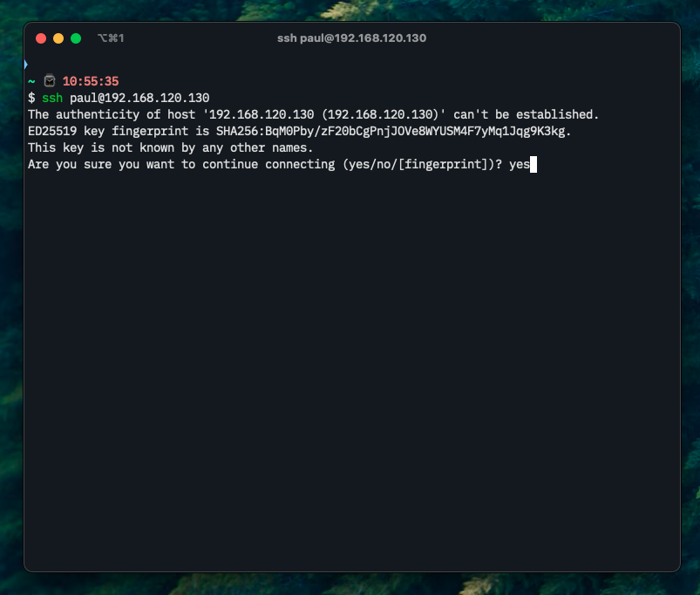Click the $ prompt symbol

click(x=31, y=98)
